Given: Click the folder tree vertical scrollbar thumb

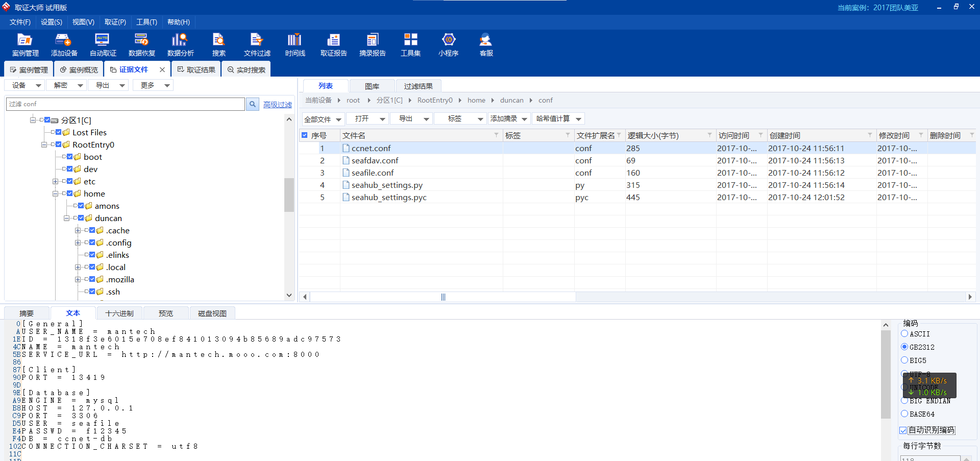Looking at the screenshot, I should pyautogui.click(x=289, y=195).
